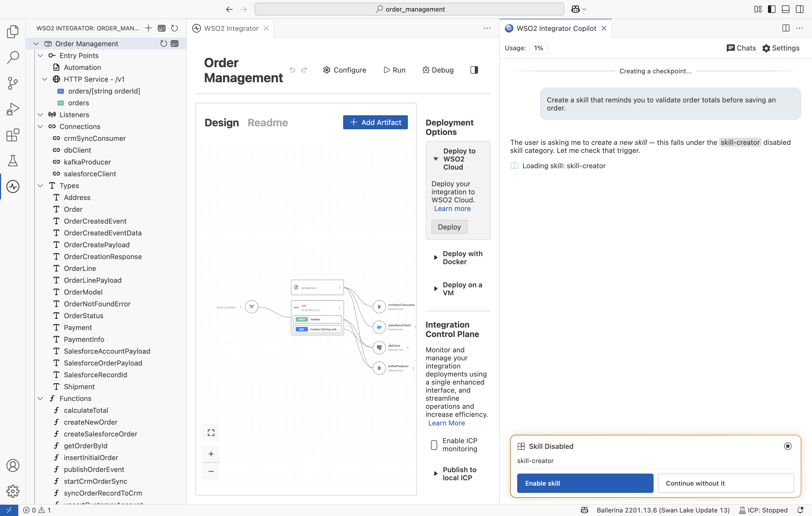Expand Deploy with Docker option
The height and width of the screenshot is (516, 812).
click(x=436, y=257)
